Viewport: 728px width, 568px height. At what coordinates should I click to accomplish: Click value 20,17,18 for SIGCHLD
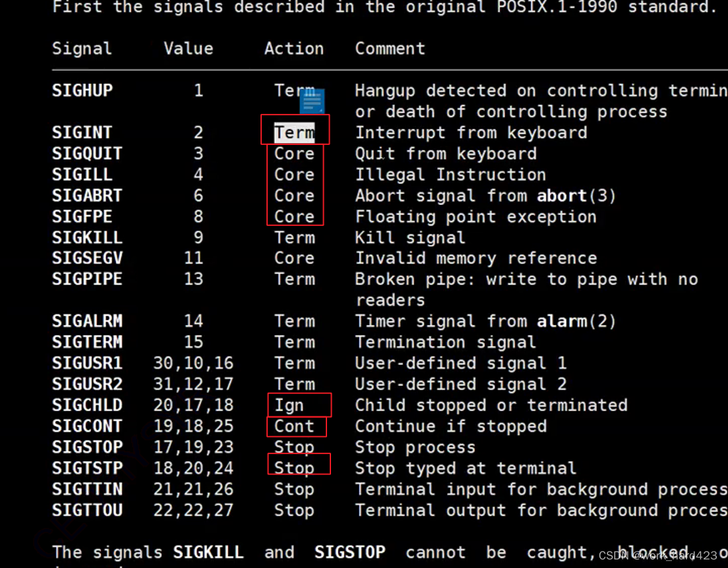coord(193,406)
